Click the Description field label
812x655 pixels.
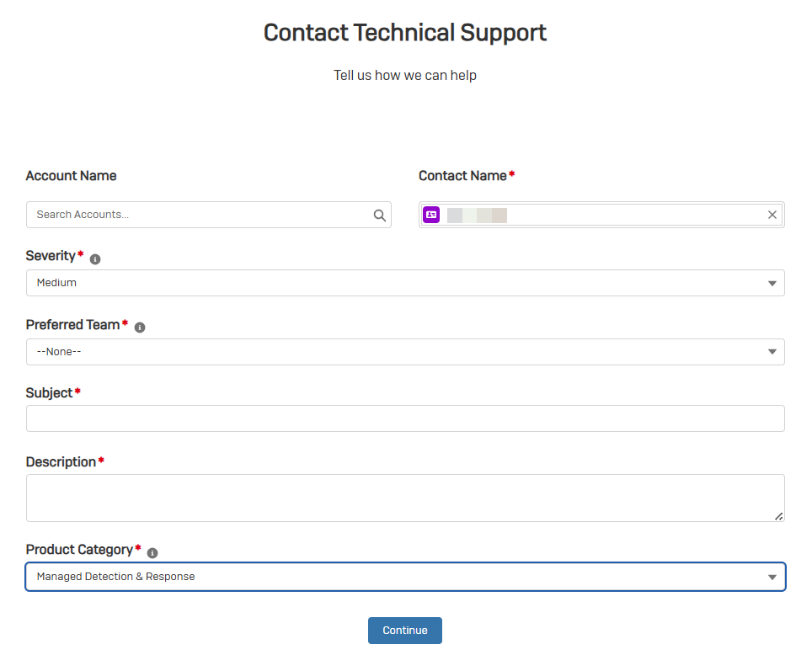[61, 461]
